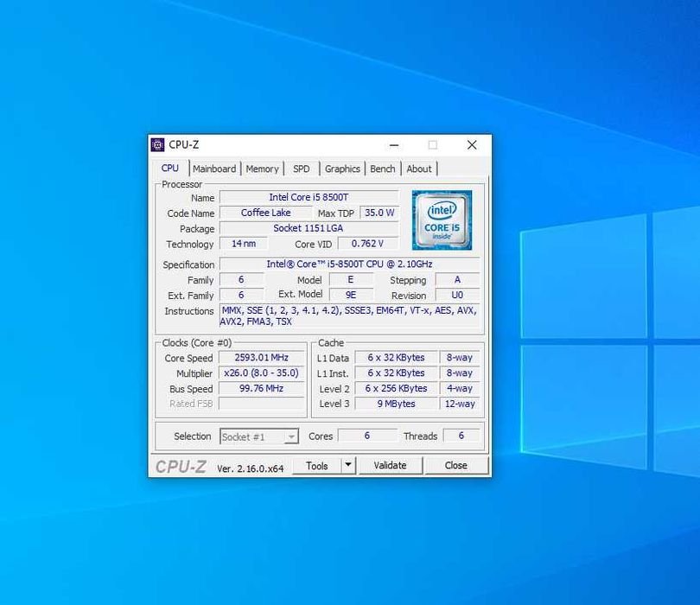The image size is (700, 605).
Task: Click the Validate button
Action: click(x=390, y=465)
